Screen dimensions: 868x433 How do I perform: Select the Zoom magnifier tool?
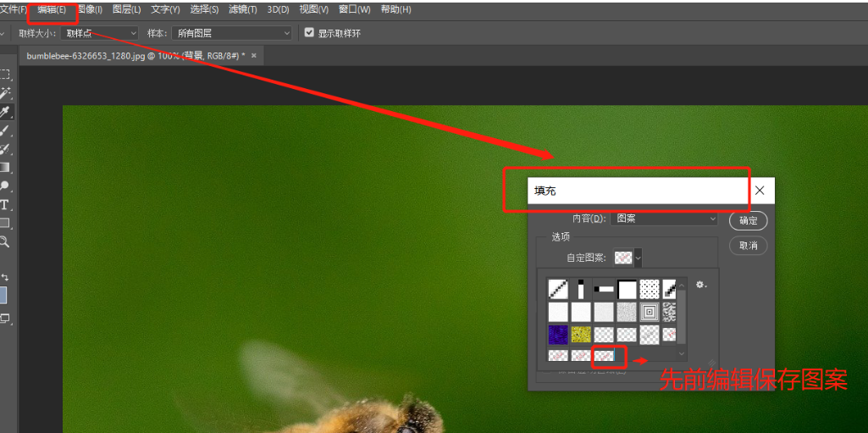point(4,242)
